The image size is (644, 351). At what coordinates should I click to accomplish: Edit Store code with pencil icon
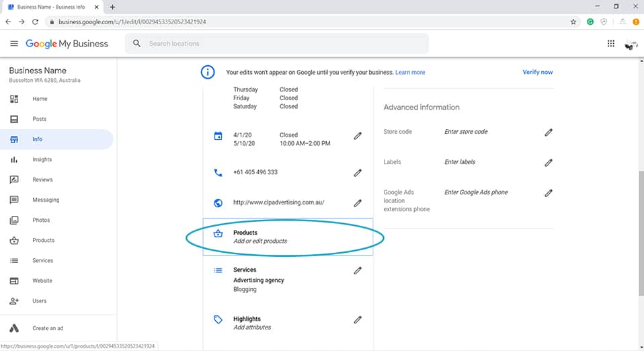[549, 132]
